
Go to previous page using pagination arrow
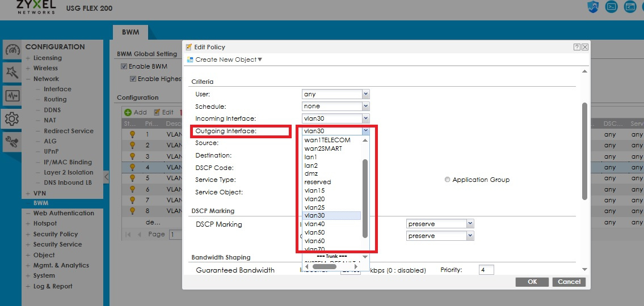coord(139,235)
